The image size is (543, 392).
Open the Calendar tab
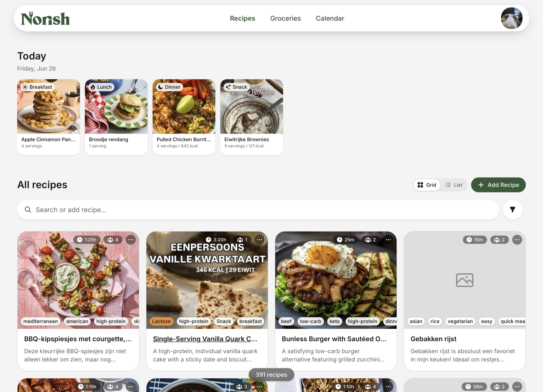click(x=330, y=18)
